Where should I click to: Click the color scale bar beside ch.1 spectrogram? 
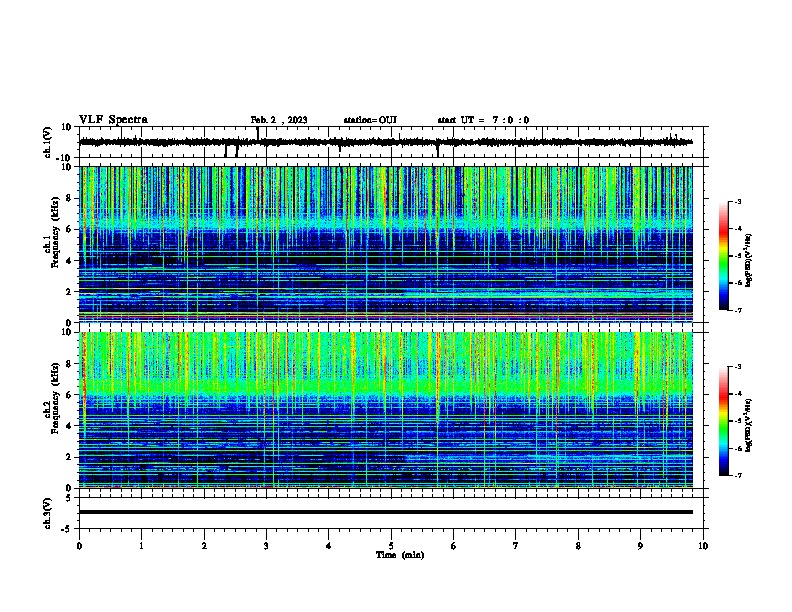[x=723, y=256]
